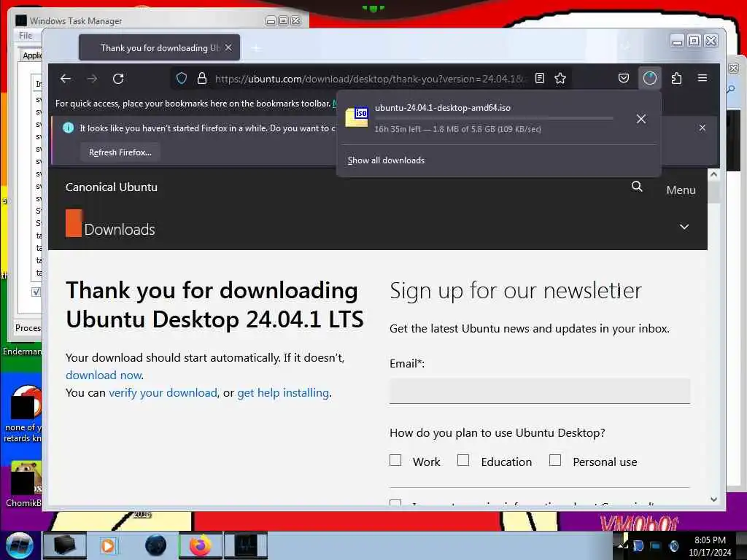747x560 pixels.
Task: Click the page vertical scrollbar thumb
Action: [713, 192]
